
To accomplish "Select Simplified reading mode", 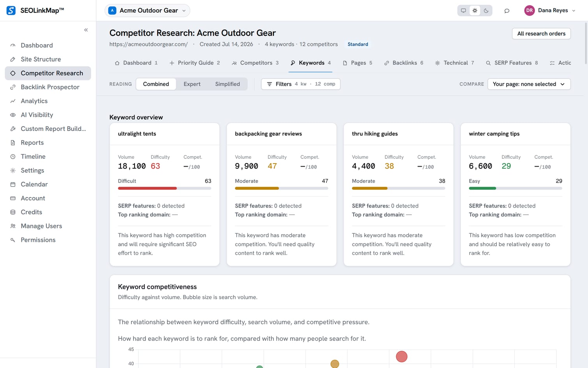I will pyautogui.click(x=227, y=84).
